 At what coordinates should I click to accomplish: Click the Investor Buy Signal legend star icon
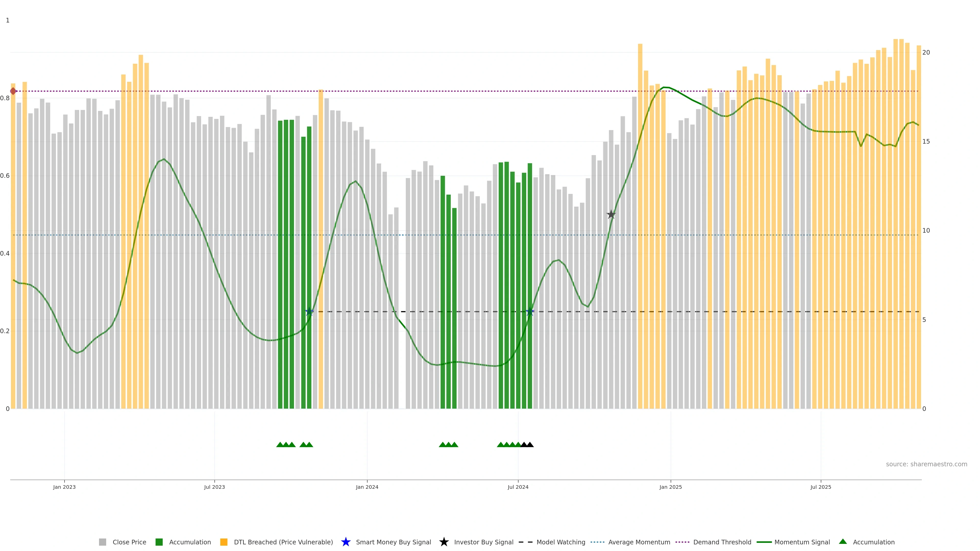(444, 542)
